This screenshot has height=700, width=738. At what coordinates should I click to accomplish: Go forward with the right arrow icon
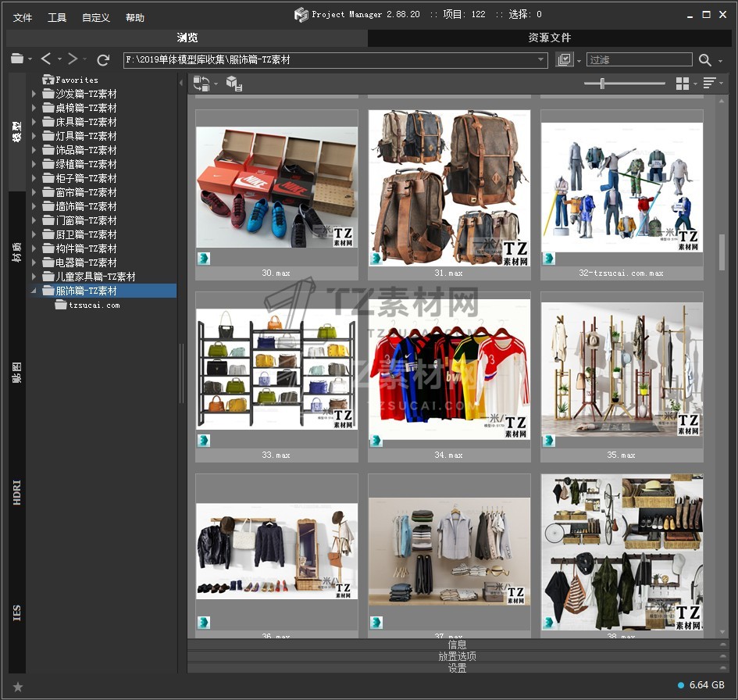pyautogui.click(x=72, y=59)
